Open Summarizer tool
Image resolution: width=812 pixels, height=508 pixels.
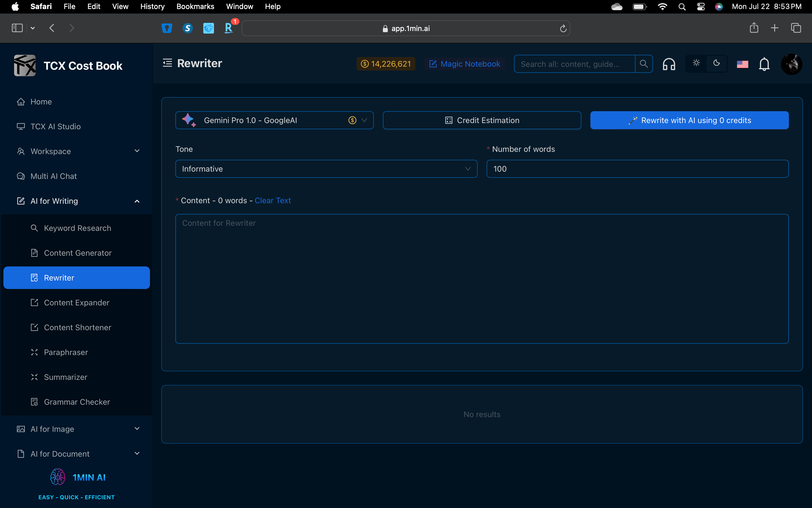[x=76, y=377]
